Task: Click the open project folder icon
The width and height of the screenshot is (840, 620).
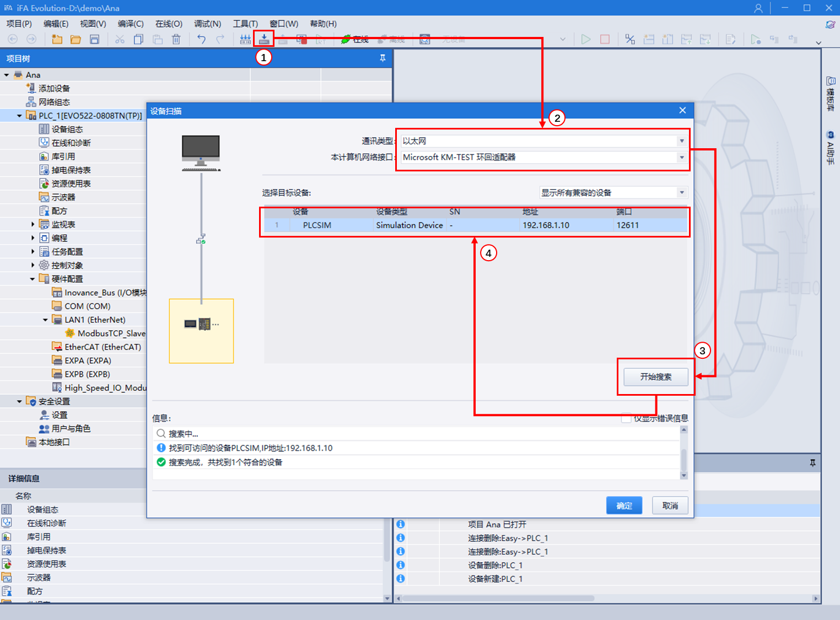Action: pyautogui.click(x=76, y=39)
